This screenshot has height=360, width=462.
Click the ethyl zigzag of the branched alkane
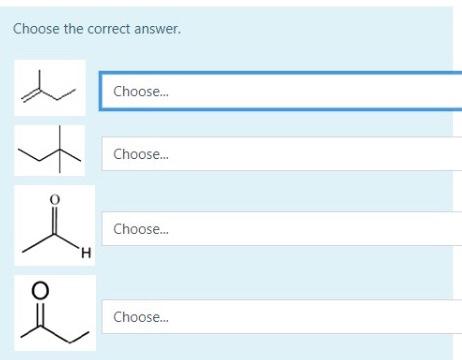(x=39, y=155)
